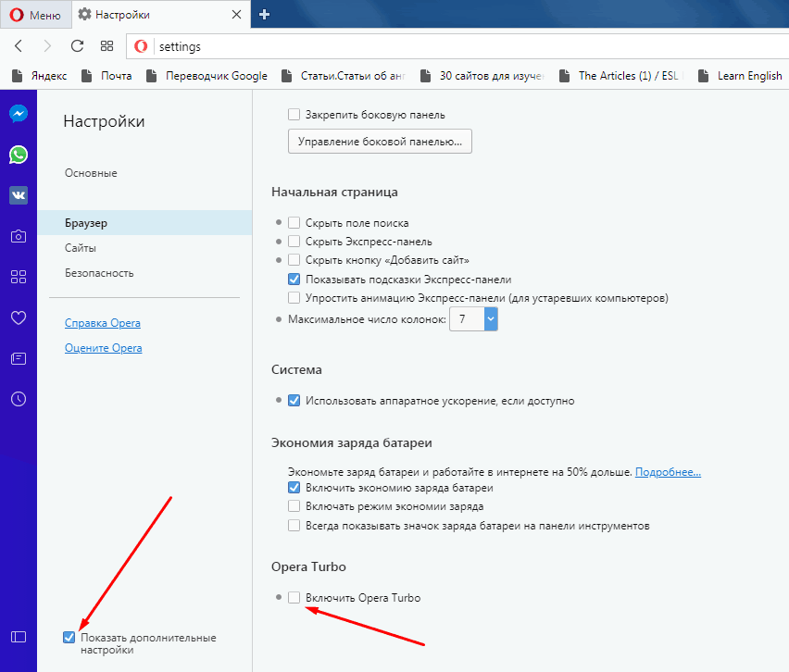Select Сайты settings section
Screen dimensions: 789x672
(81, 248)
